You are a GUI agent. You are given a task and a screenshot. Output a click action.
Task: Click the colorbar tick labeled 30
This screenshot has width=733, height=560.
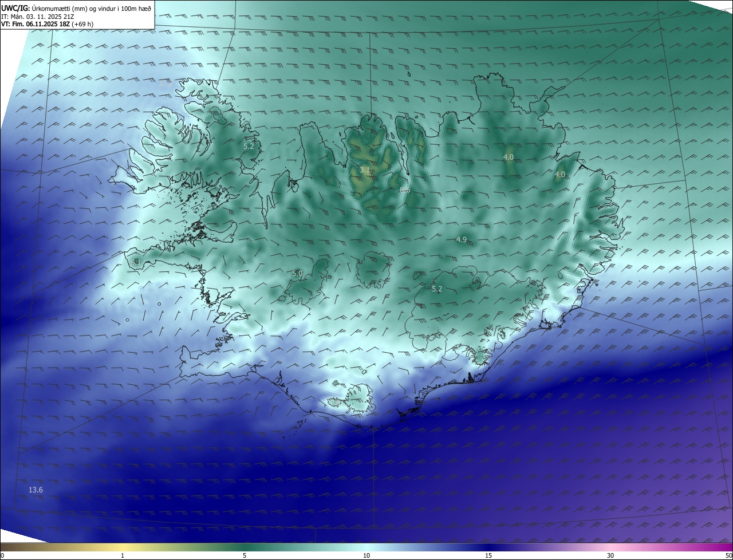[610, 556]
